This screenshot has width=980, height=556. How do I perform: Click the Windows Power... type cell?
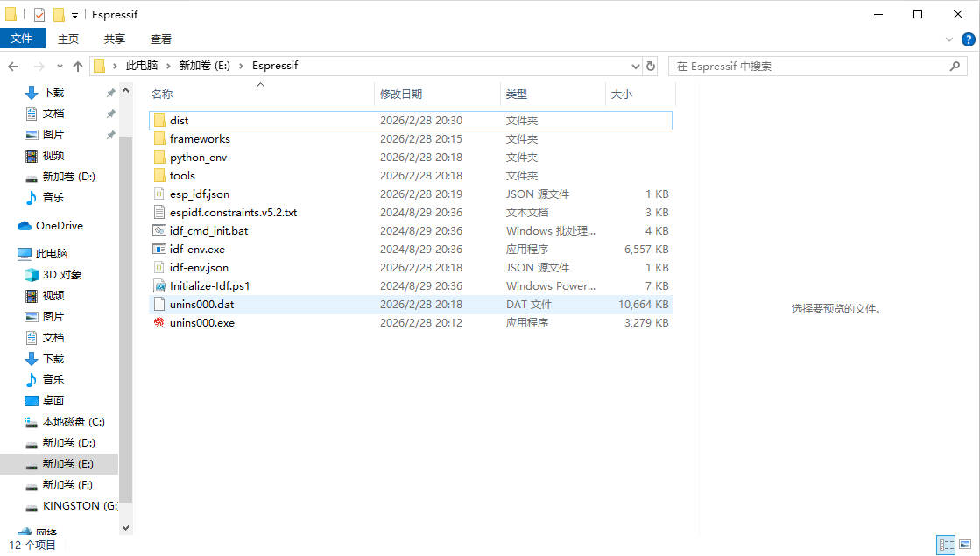pyautogui.click(x=551, y=286)
